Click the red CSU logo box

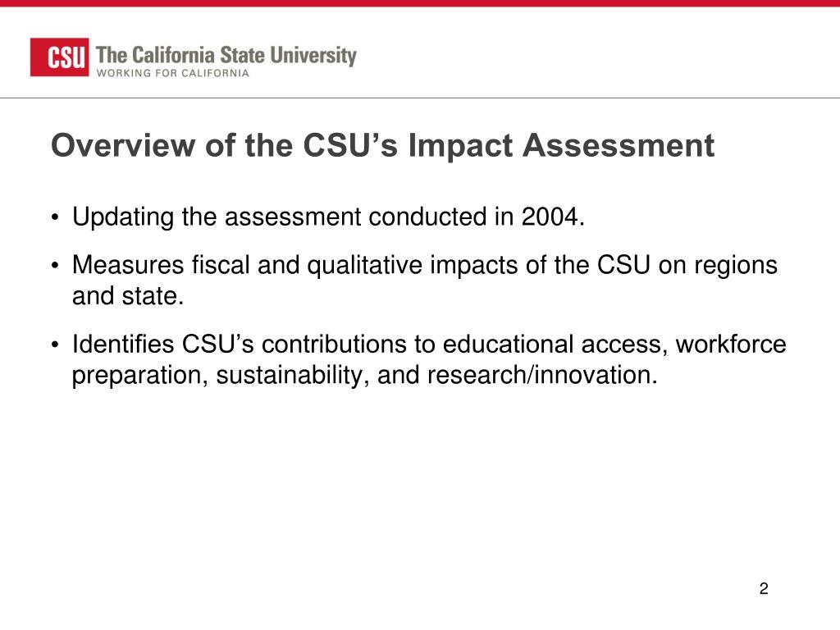click(59, 57)
